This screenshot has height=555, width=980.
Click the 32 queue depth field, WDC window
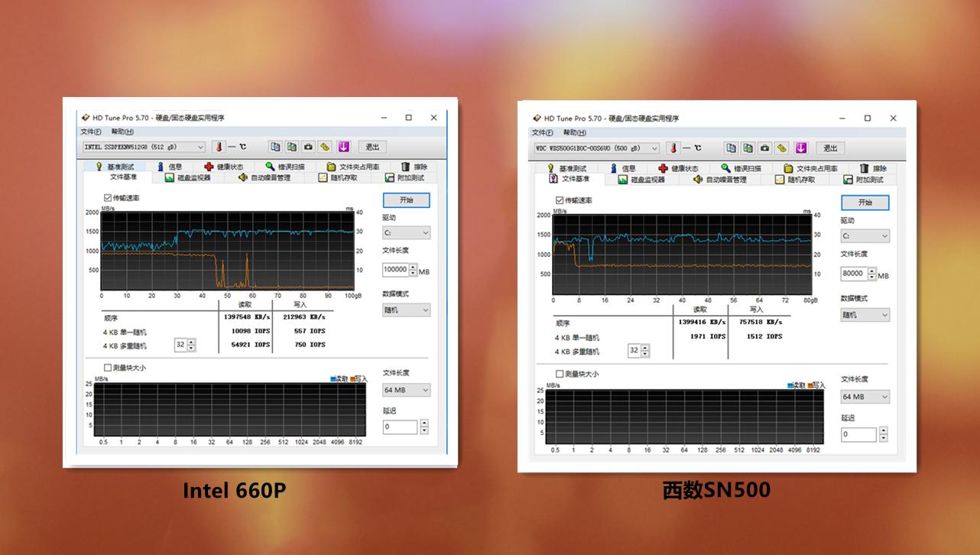click(x=634, y=351)
